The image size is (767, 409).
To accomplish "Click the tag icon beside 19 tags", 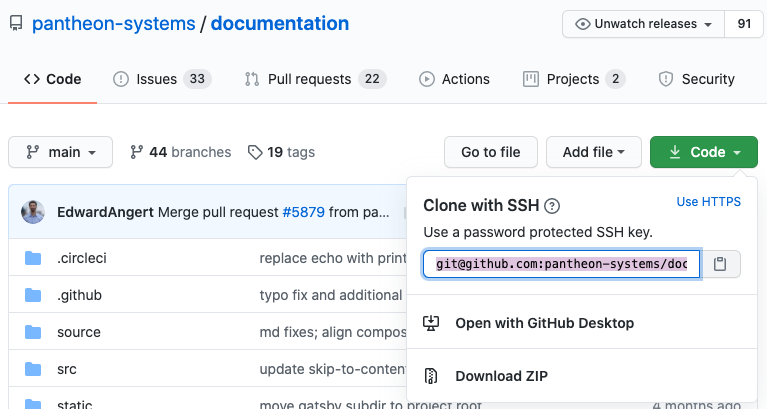I will tap(255, 153).
